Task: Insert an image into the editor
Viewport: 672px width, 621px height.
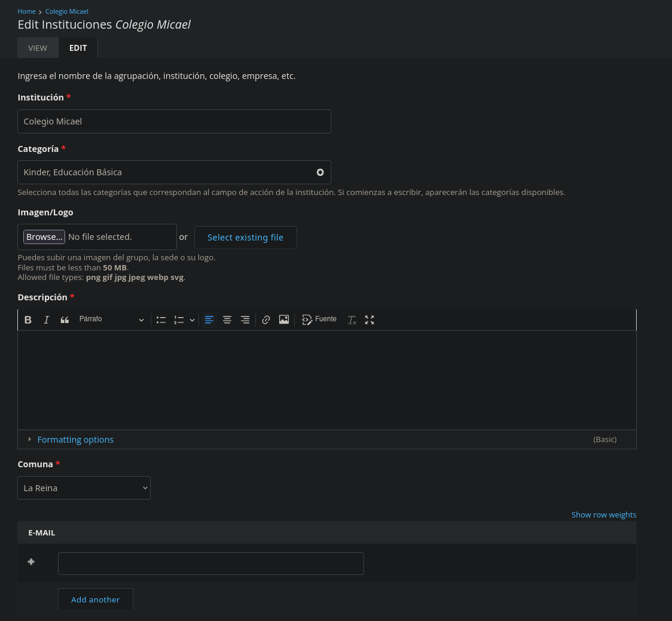Action: pos(284,320)
